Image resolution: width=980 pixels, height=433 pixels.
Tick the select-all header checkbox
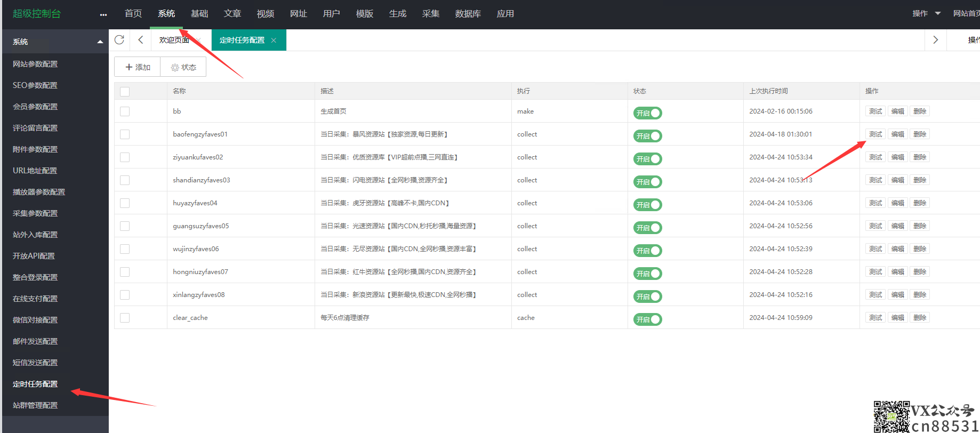click(x=125, y=92)
